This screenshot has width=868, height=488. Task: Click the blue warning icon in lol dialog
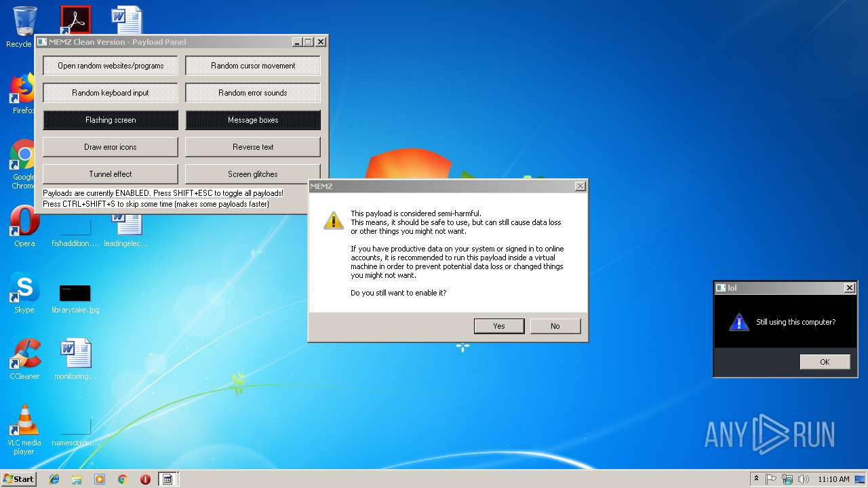(738, 322)
